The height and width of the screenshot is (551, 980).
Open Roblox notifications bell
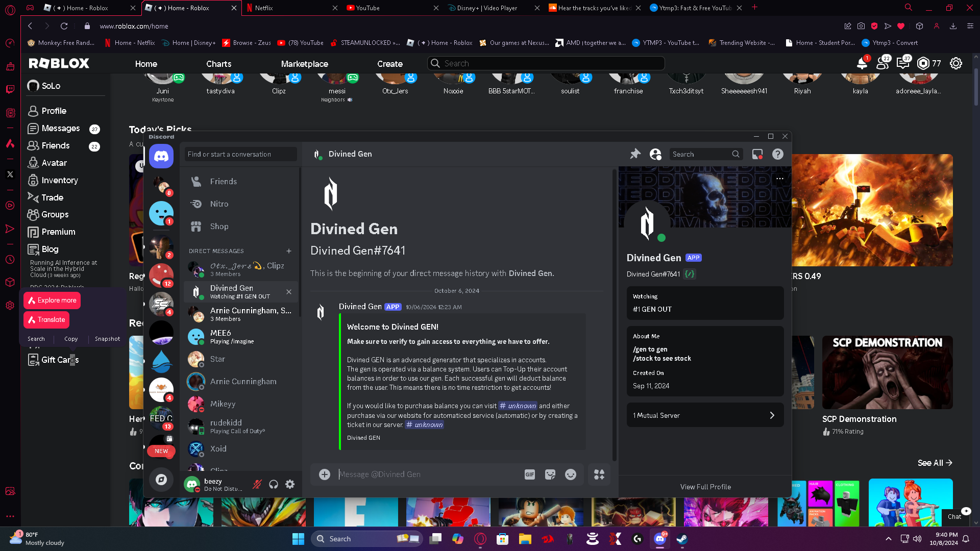point(862,63)
